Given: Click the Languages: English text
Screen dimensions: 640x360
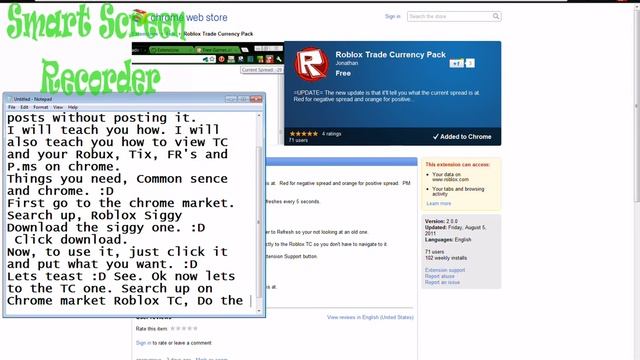Looking at the screenshot, I should point(448,240).
